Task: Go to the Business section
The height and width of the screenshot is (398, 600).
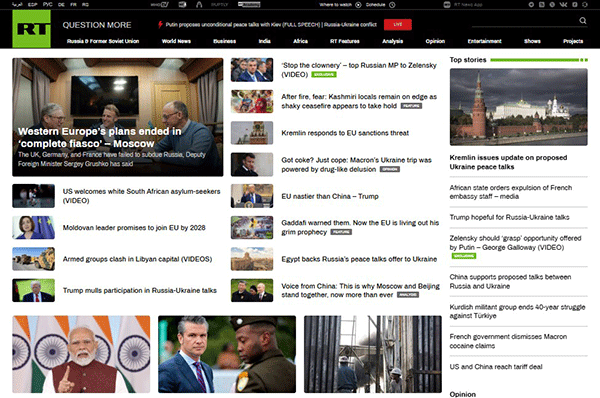Action: (x=225, y=41)
